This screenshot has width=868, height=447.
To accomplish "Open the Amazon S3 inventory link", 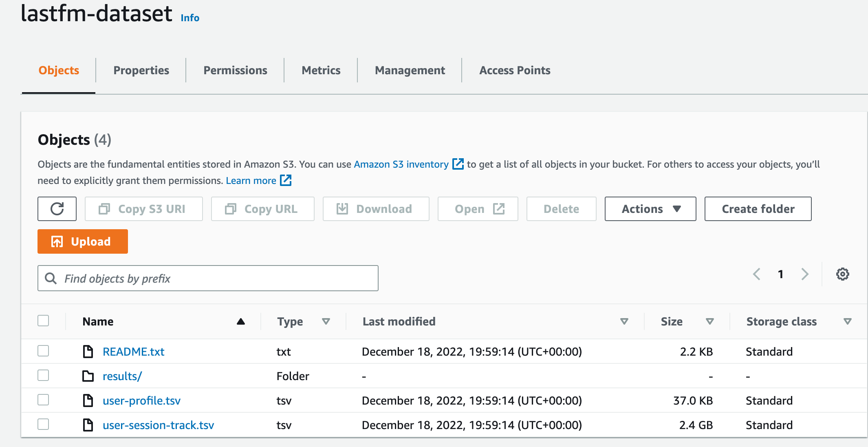I will point(401,164).
